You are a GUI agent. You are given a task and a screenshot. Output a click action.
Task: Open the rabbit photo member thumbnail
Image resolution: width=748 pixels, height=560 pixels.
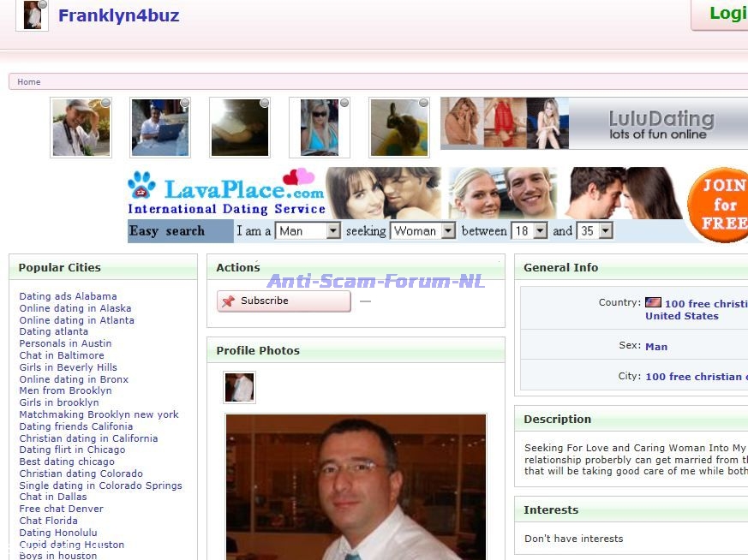pos(398,128)
